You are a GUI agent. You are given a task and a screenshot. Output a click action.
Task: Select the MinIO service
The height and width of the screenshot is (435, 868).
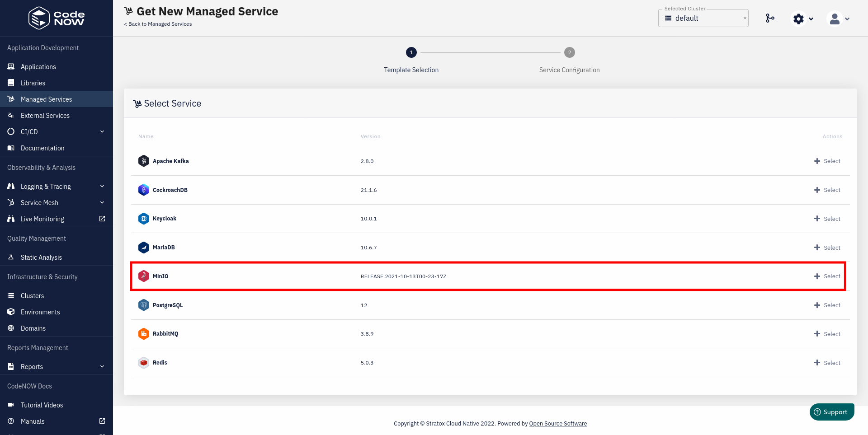point(827,276)
